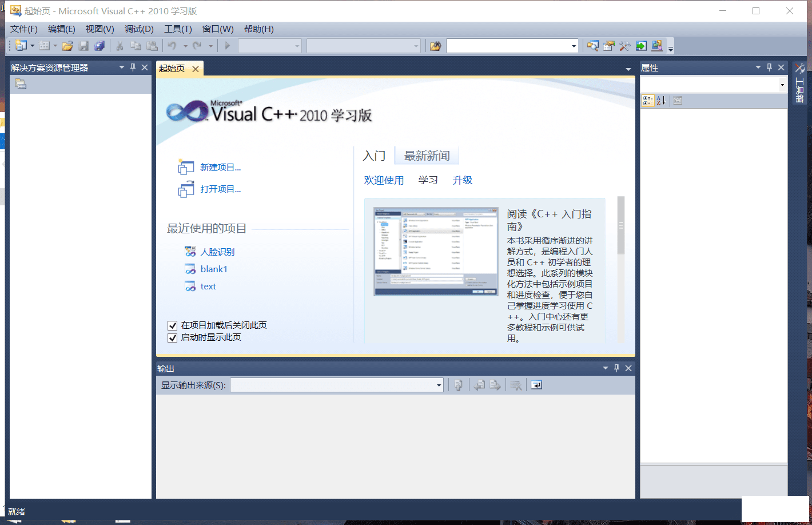This screenshot has height=525, width=812.
Task: Open recent project blank1
Action: pyautogui.click(x=214, y=269)
